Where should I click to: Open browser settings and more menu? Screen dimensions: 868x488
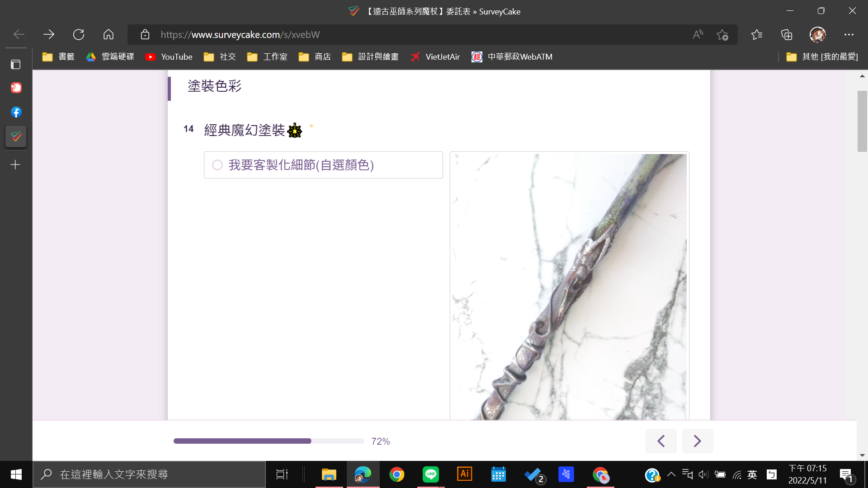(849, 34)
